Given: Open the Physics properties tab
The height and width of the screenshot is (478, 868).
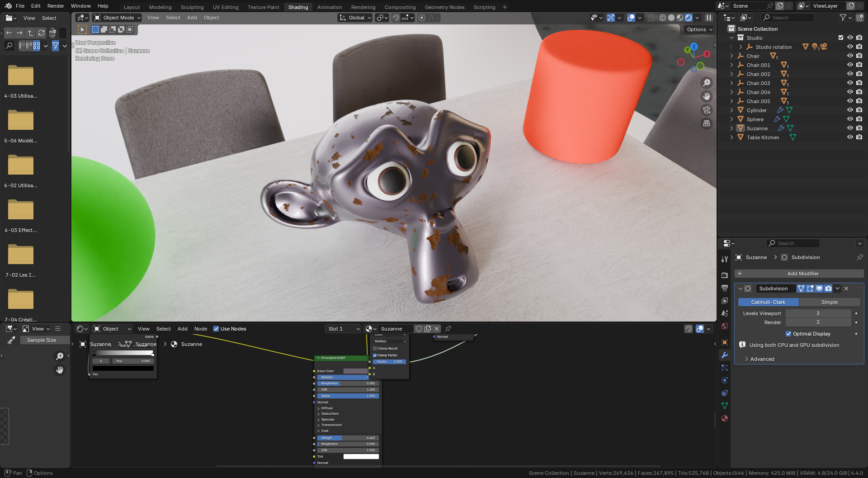Looking at the screenshot, I should pos(725,380).
